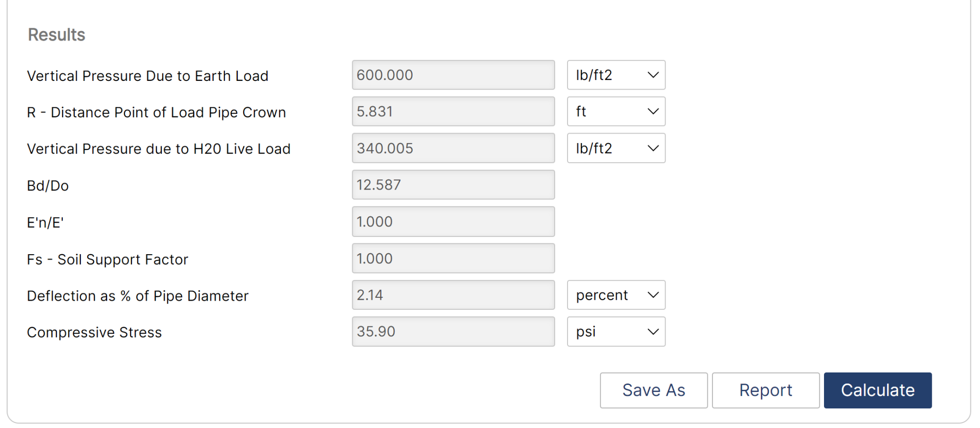Change the deflection percent unit dropdown
The width and height of the screenshot is (980, 428).
(616, 295)
